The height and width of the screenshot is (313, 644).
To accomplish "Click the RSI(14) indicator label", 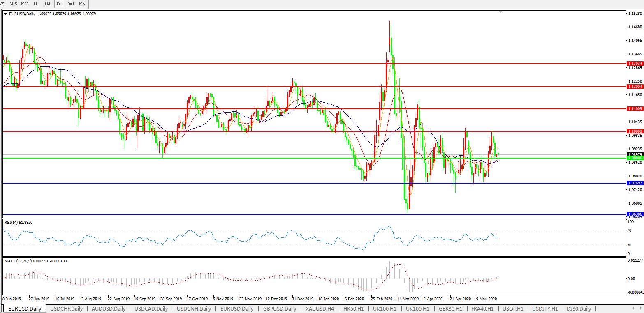I will coord(19,222).
